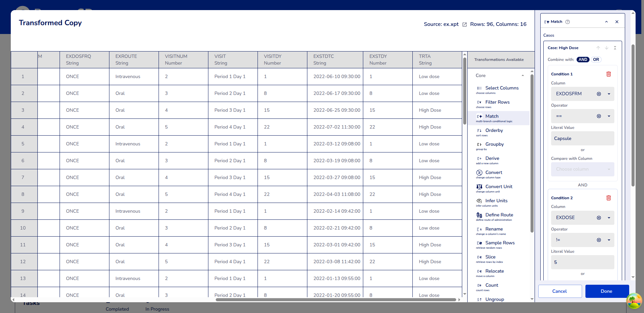This screenshot has height=313, width=644.
Task: Open source ex.xpt external link icon
Action: (x=465, y=25)
